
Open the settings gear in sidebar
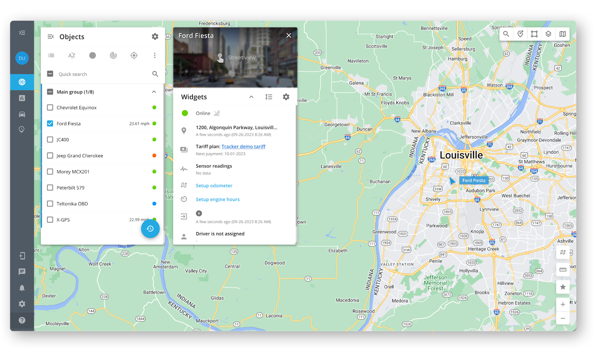coord(22,304)
